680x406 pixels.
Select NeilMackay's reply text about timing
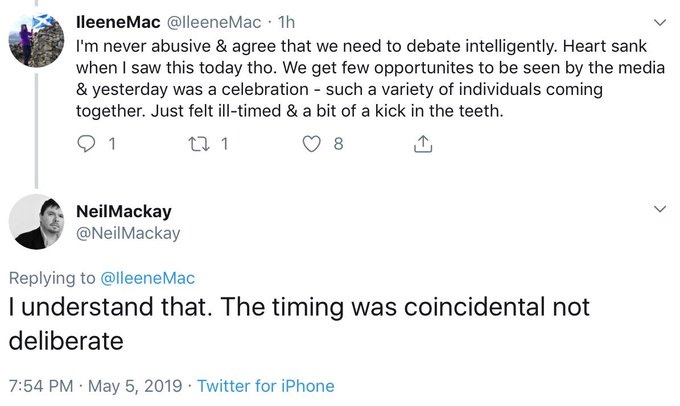(x=299, y=324)
